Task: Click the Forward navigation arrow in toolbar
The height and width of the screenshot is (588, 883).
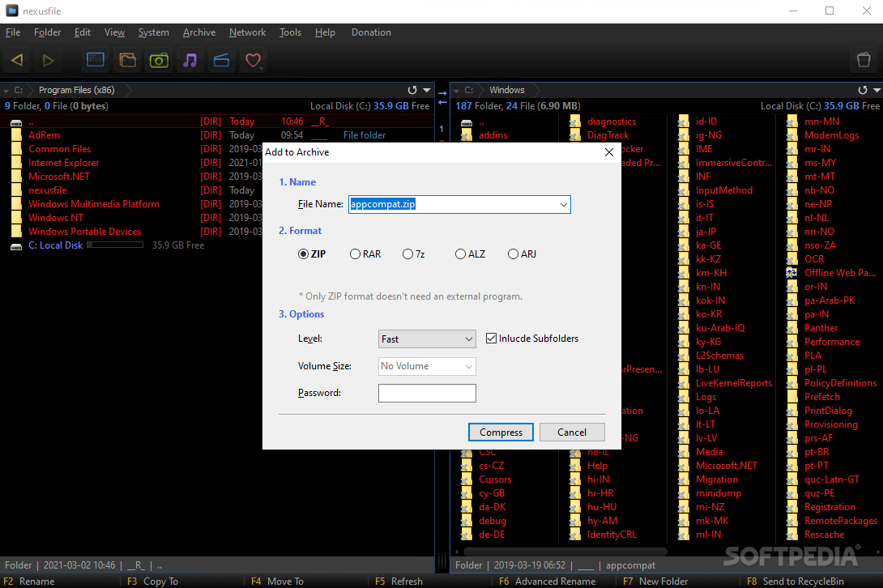Action: point(49,60)
